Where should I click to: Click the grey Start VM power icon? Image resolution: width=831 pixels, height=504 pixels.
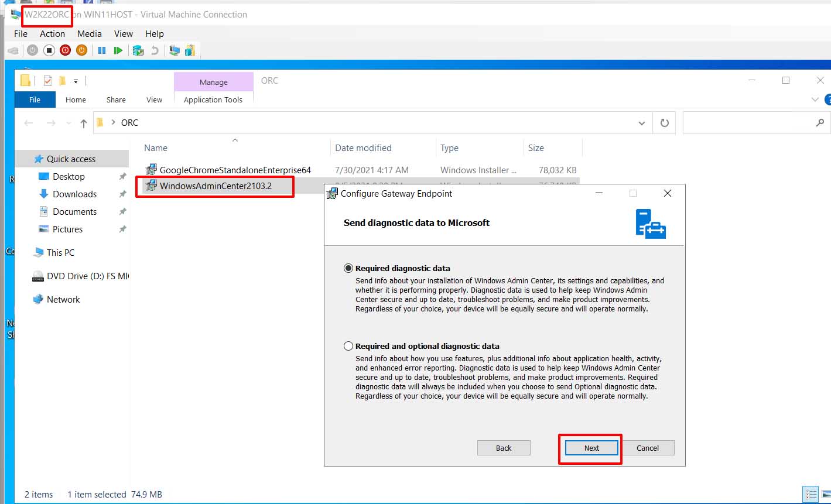coord(33,50)
